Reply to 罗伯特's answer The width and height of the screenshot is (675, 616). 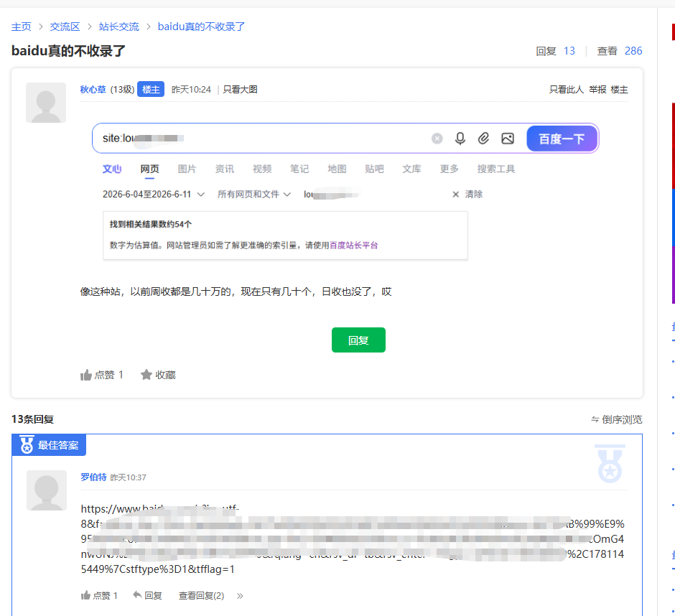click(148, 595)
